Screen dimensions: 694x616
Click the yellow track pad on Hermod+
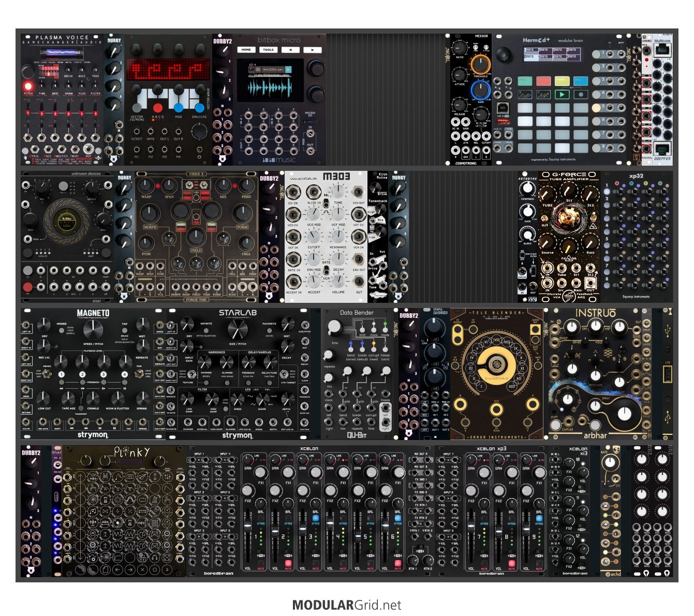pos(562,81)
